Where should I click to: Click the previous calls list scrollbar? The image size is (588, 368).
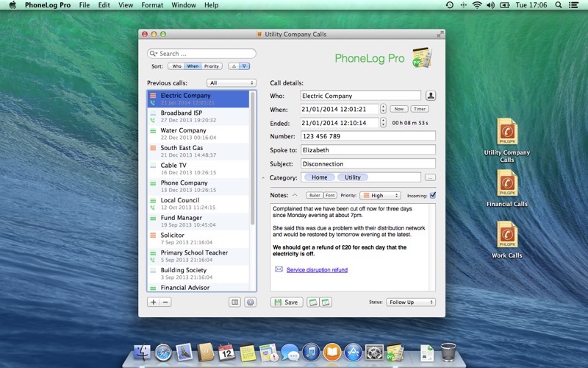(252, 158)
